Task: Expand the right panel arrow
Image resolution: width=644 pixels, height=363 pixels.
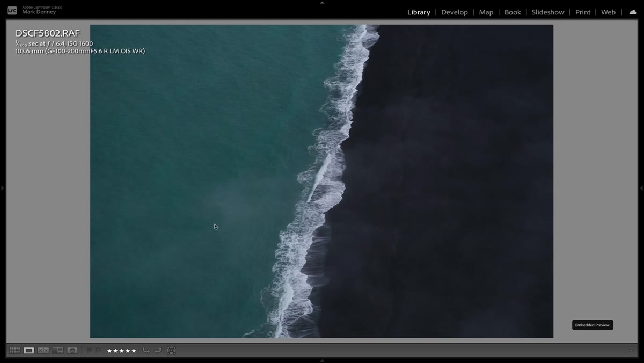Action: pyautogui.click(x=641, y=188)
